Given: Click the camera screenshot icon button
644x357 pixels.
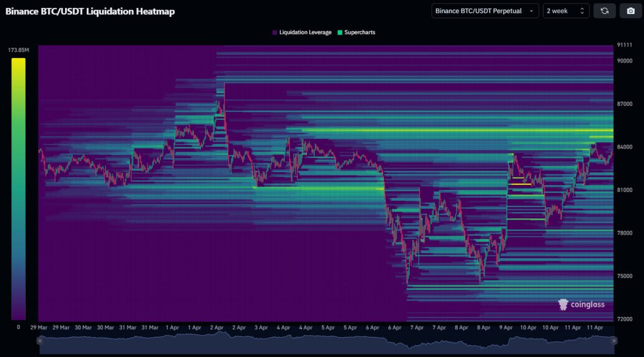Looking at the screenshot, I should coord(630,11).
